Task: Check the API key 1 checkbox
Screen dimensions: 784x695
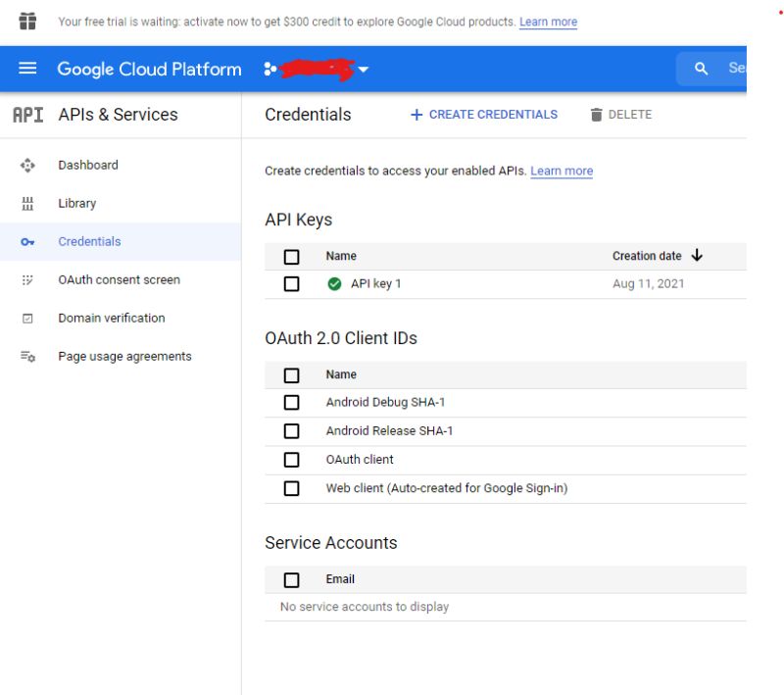Action: tap(291, 284)
